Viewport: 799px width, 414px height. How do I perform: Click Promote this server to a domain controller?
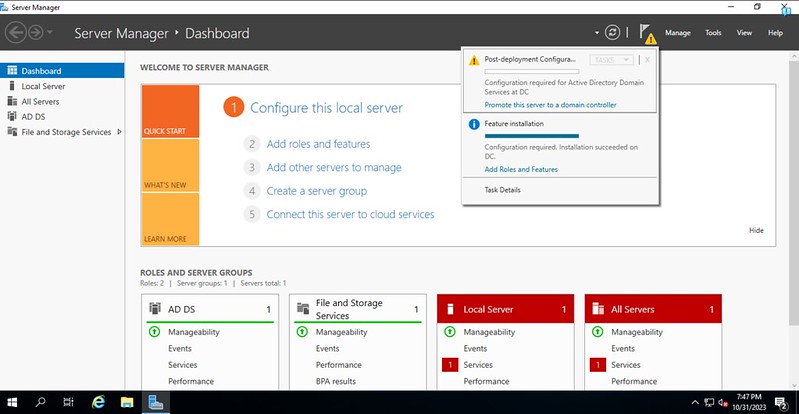pyautogui.click(x=550, y=105)
